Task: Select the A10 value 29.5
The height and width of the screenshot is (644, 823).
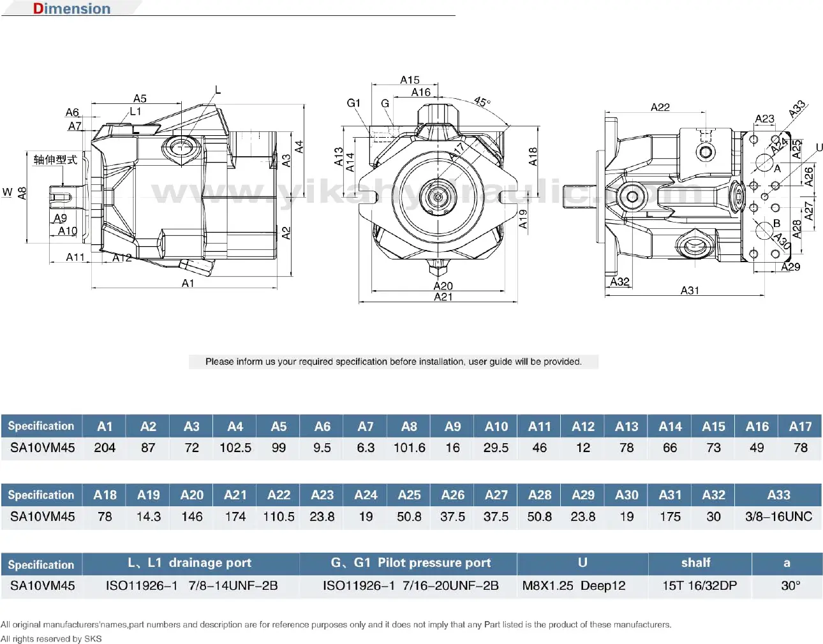Action: click(x=496, y=448)
